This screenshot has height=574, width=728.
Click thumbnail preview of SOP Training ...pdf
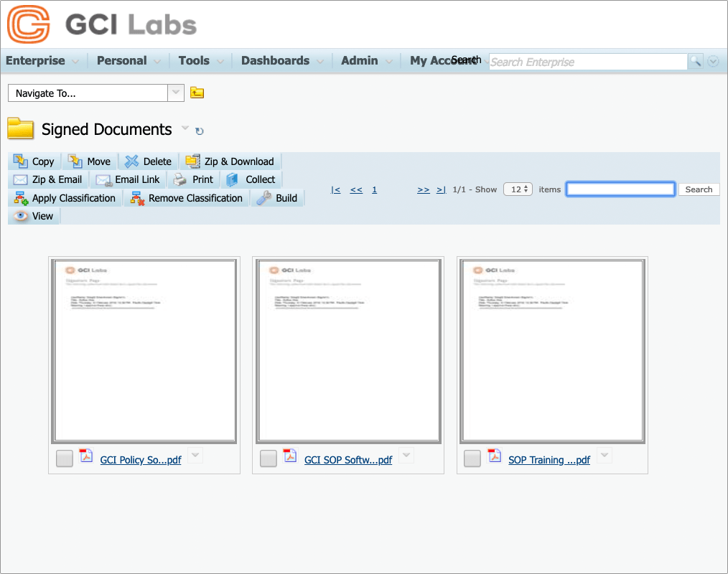[552, 351]
